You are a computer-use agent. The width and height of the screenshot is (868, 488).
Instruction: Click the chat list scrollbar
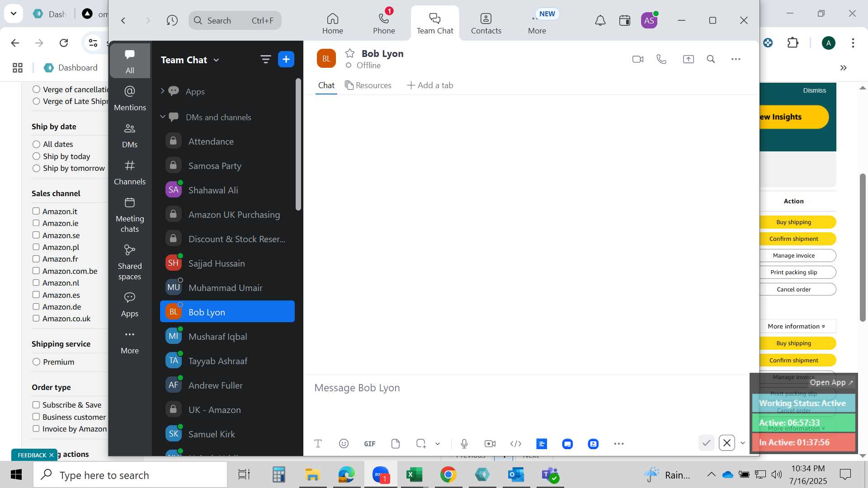(298, 145)
